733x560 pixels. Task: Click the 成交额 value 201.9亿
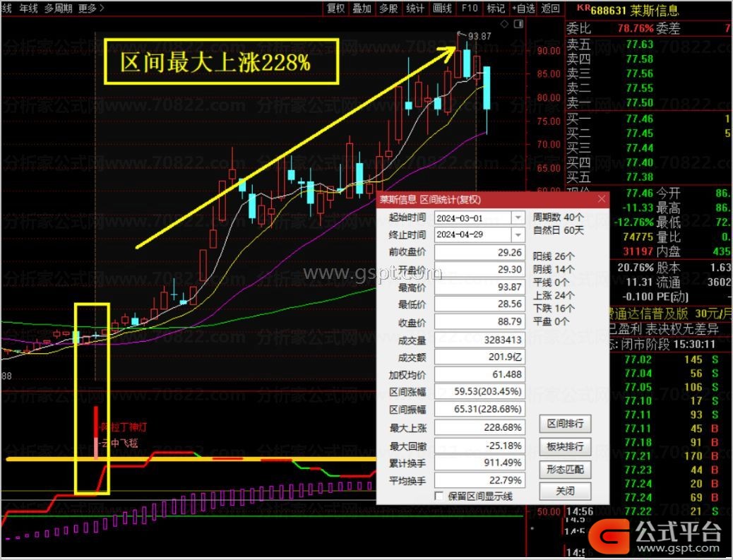479,357
